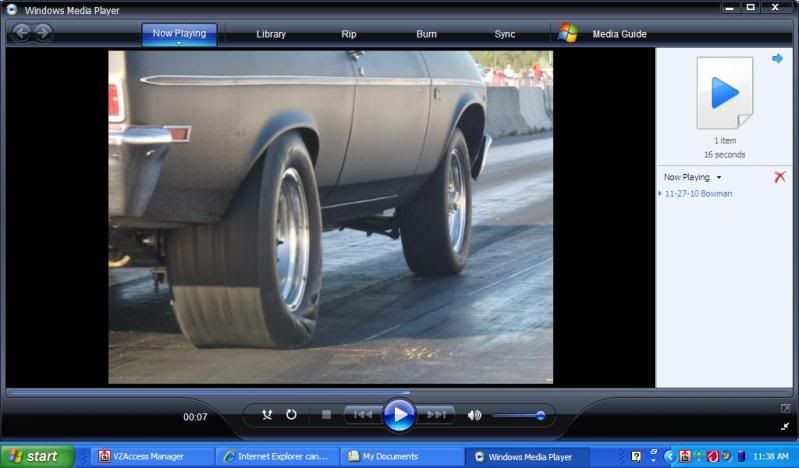
Task: Stop playback
Action: [x=327, y=415]
